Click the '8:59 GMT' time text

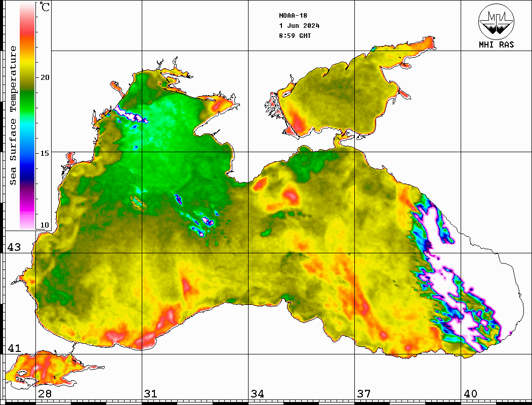pyautogui.click(x=295, y=35)
